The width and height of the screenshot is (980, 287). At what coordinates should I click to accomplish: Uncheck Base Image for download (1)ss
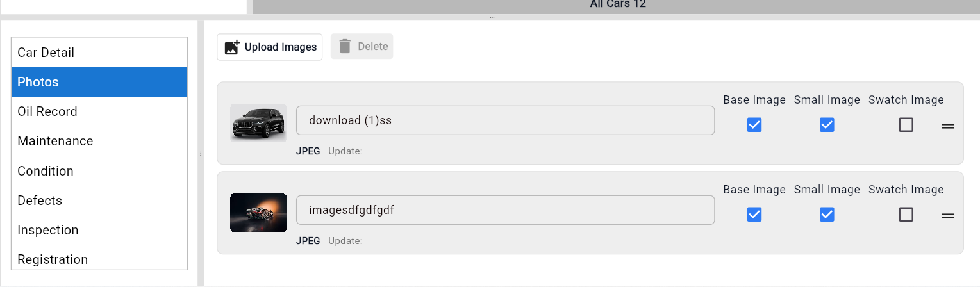click(x=754, y=125)
